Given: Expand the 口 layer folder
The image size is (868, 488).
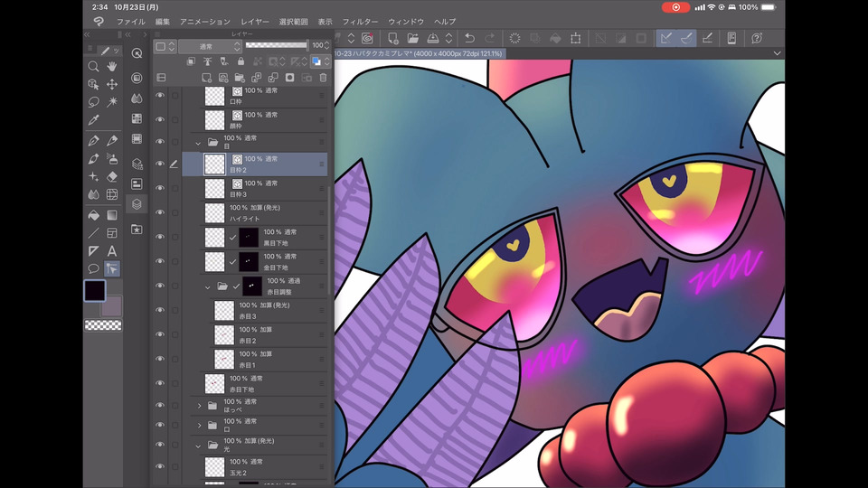Looking at the screenshot, I should [x=199, y=426].
